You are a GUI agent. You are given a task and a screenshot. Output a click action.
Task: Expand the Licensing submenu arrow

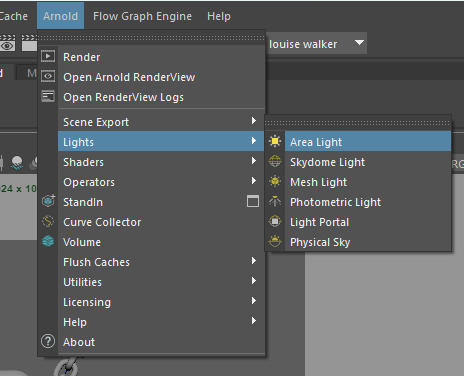254,301
